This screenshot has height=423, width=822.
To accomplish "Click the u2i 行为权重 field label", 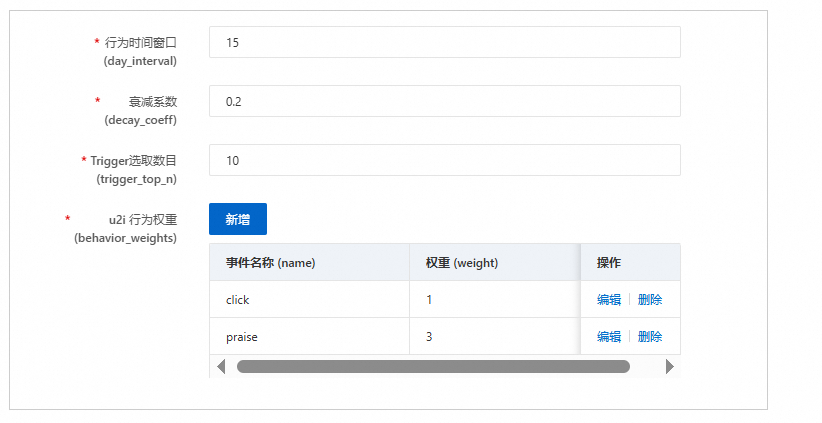I will point(142,220).
